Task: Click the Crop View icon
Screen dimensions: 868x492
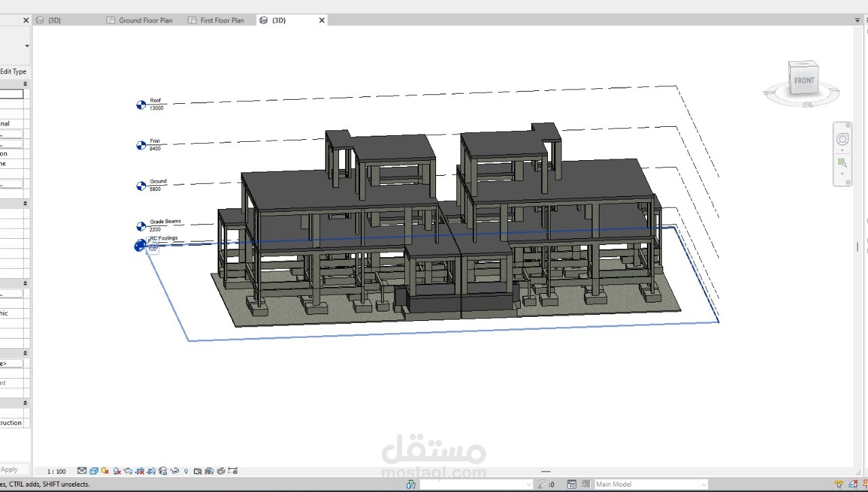Action: [x=140, y=471]
